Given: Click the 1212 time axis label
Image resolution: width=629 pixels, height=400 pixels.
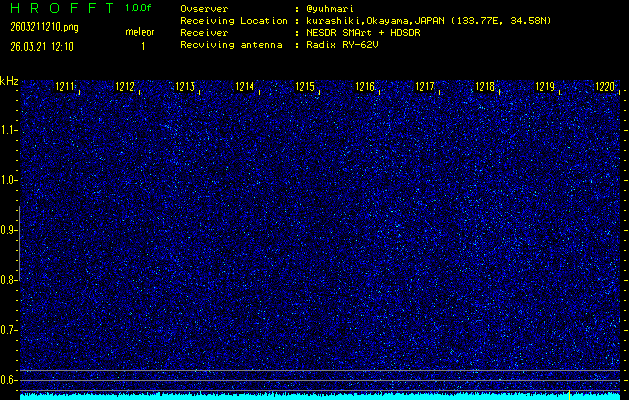Looking at the screenshot, I should click(x=125, y=86).
